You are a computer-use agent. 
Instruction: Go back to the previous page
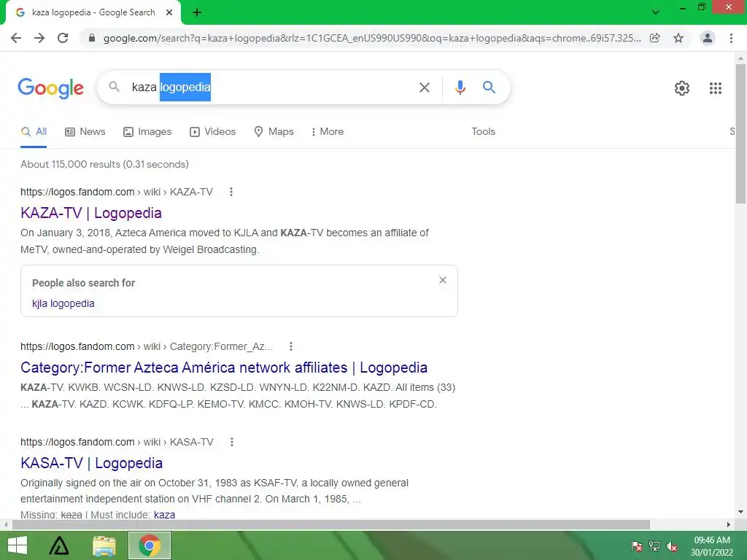coord(16,38)
